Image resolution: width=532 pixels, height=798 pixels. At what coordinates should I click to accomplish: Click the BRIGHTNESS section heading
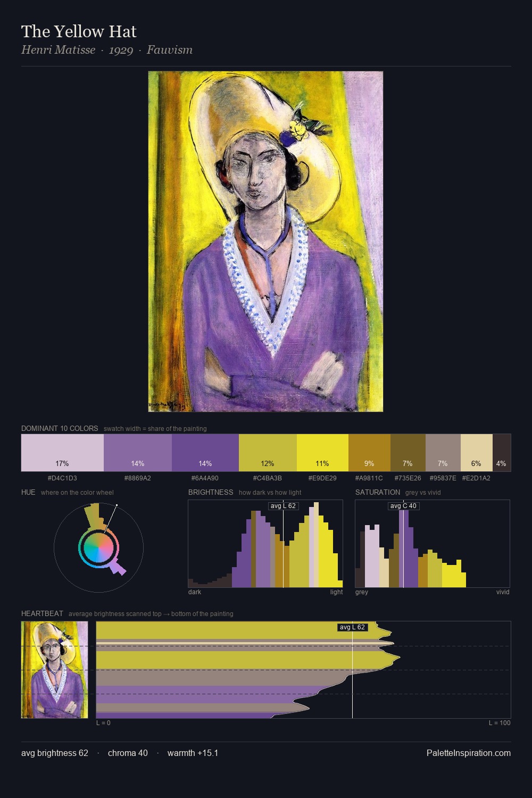coord(211,492)
